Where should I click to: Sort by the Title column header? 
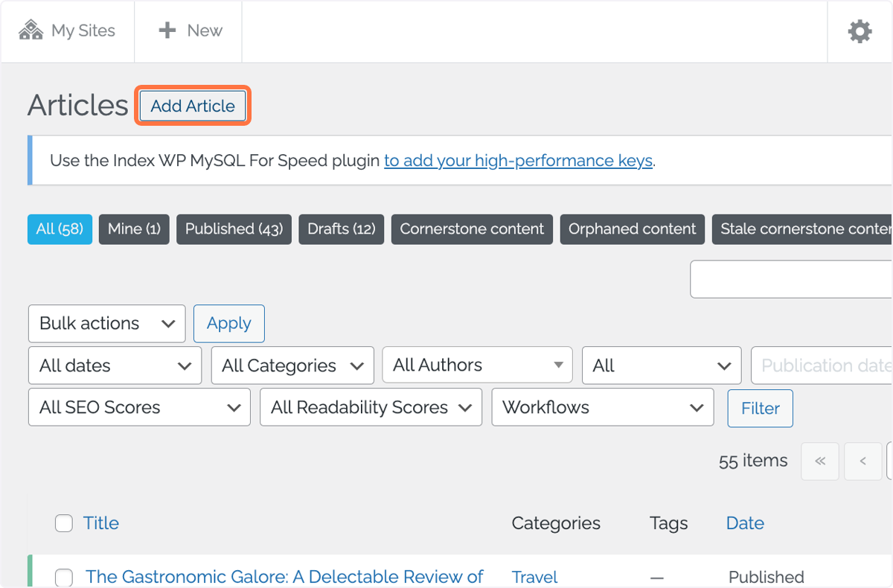coord(101,523)
